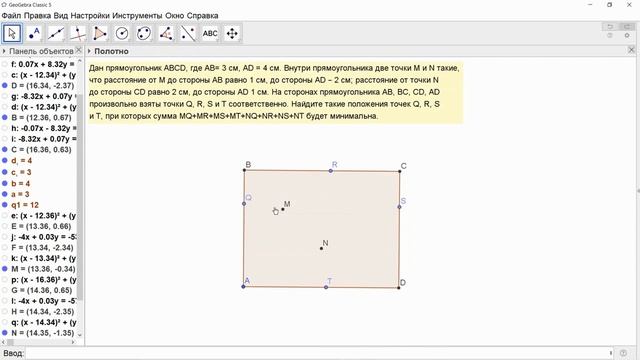This screenshot has width=640, height=360.
Task: Select point M on the canvas
Action: pyautogui.click(x=283, y=209)
